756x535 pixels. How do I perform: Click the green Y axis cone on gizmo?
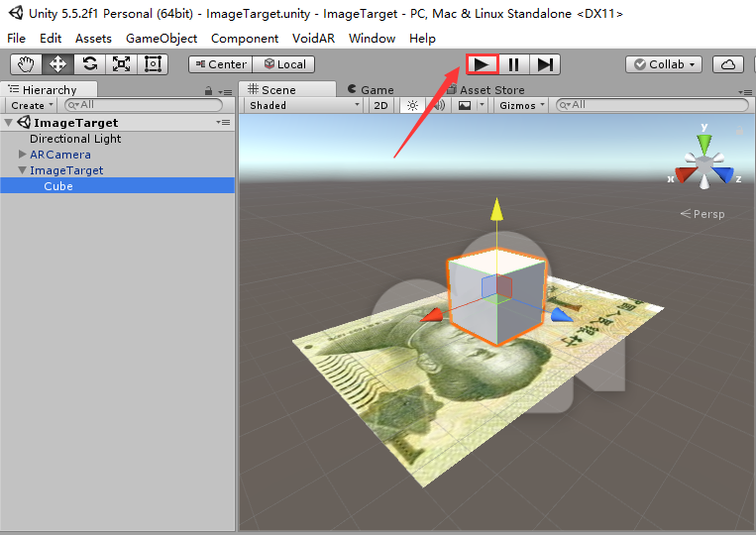pos(703,144)
